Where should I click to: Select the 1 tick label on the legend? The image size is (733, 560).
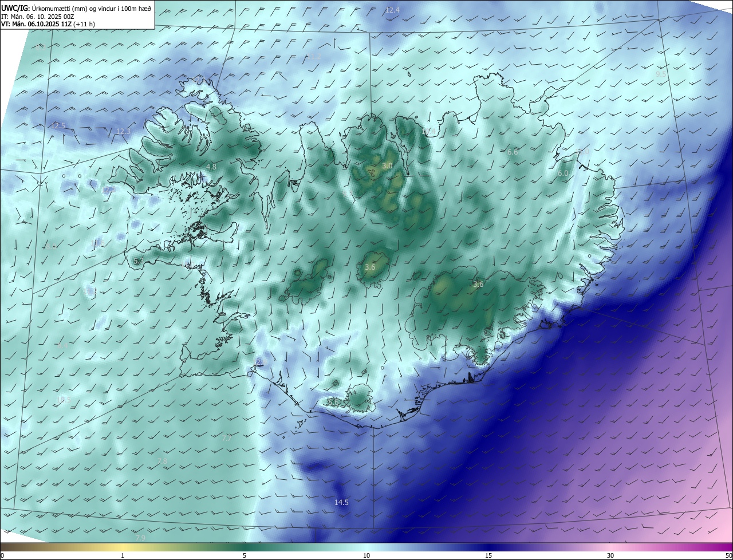click(x=123, y=555)
